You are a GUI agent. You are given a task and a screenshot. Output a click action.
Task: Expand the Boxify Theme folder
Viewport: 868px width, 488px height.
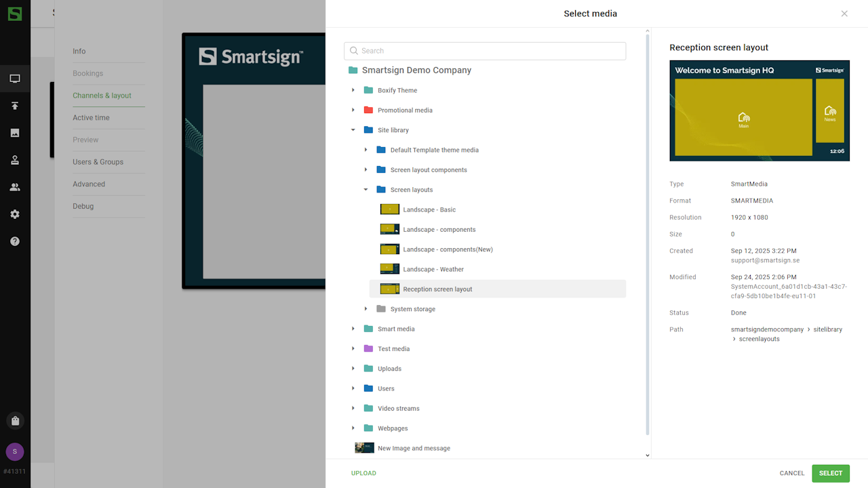click(x=353, y=90)
